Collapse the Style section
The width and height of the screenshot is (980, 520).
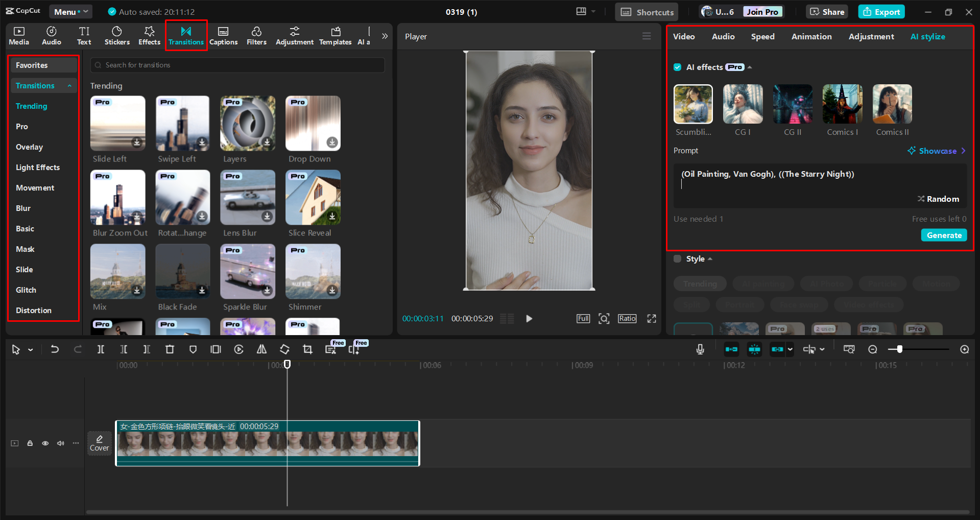pos(709,259)
